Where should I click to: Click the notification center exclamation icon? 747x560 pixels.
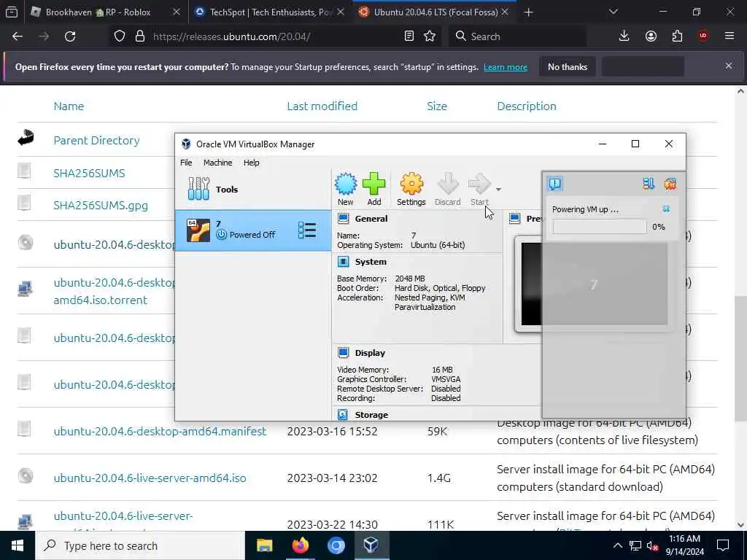[555, 183]
